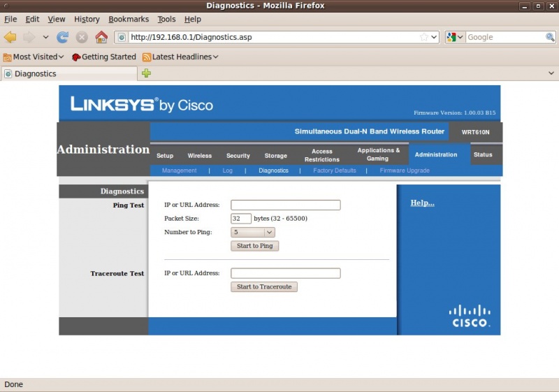Click the Reload page icon
This screenshot has width=559, height=392.
tap(63, 37)
